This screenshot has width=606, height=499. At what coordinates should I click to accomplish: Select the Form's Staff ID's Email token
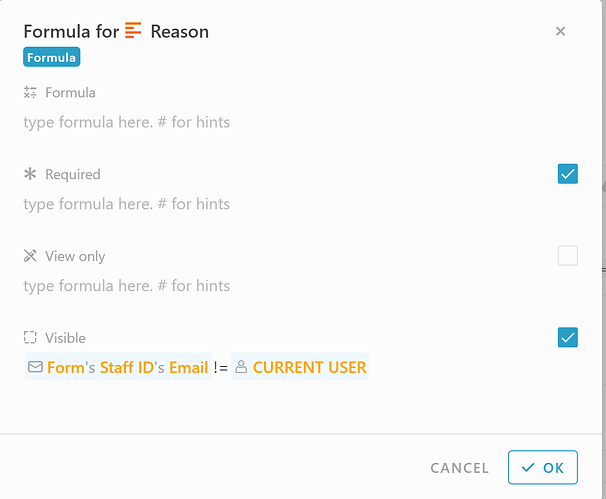[118, 367]
